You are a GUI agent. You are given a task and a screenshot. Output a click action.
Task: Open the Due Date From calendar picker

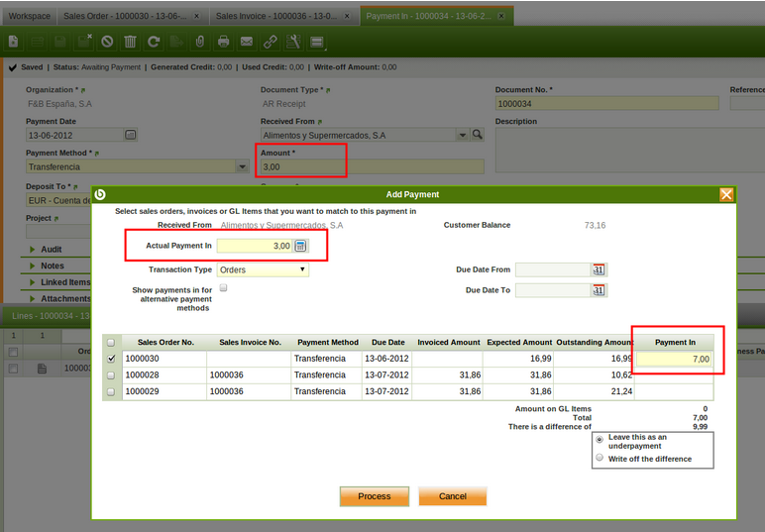click(x=599, y=269)
